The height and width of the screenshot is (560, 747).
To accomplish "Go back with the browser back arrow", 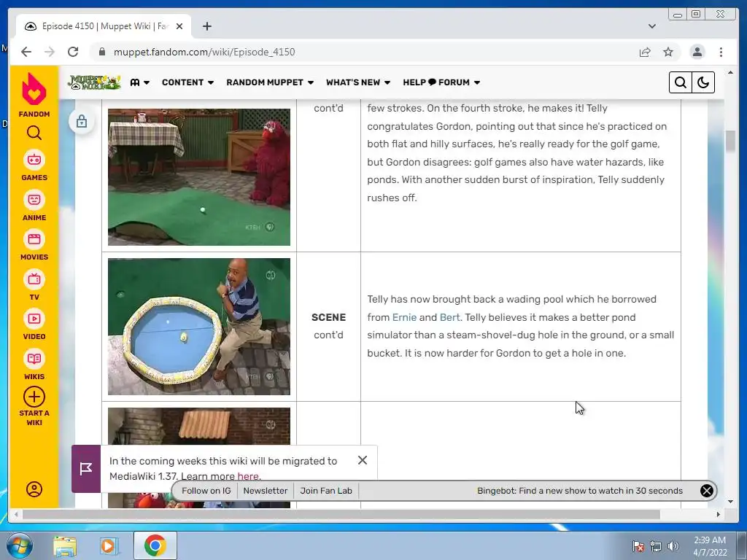I will pos(26,52).
